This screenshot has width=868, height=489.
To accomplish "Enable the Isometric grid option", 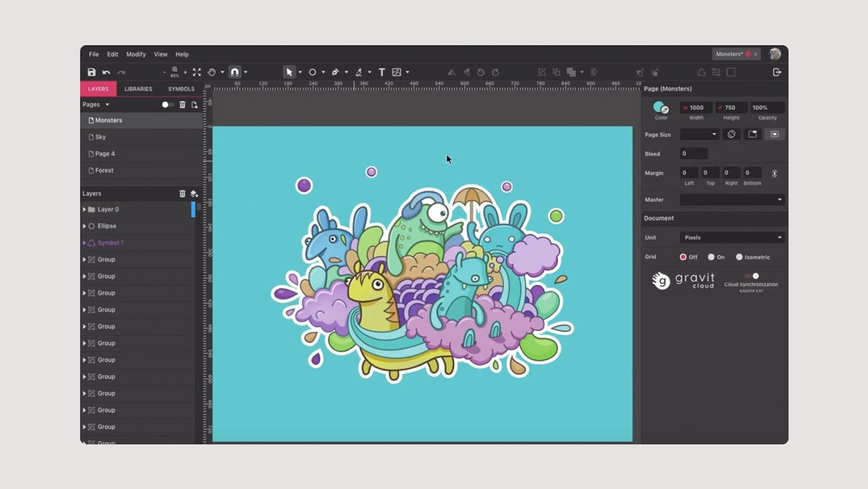I will [x=740, y=257].
